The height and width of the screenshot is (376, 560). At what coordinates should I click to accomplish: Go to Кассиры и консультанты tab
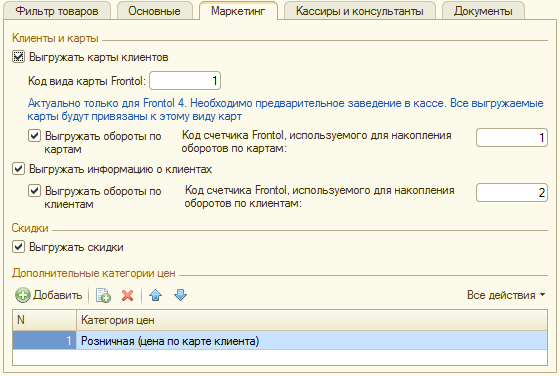[x=360, y=11]
